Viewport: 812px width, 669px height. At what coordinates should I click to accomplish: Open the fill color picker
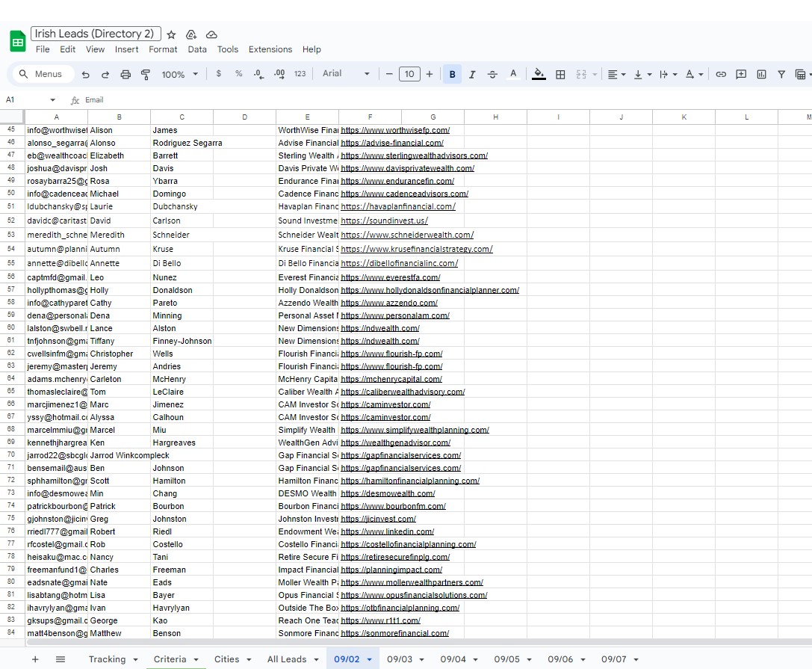(x=539, y=74)
